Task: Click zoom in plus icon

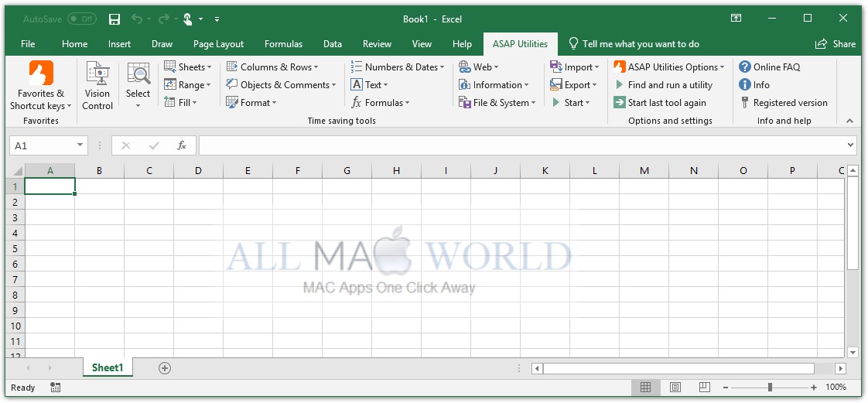Action: tap(814, 388)
